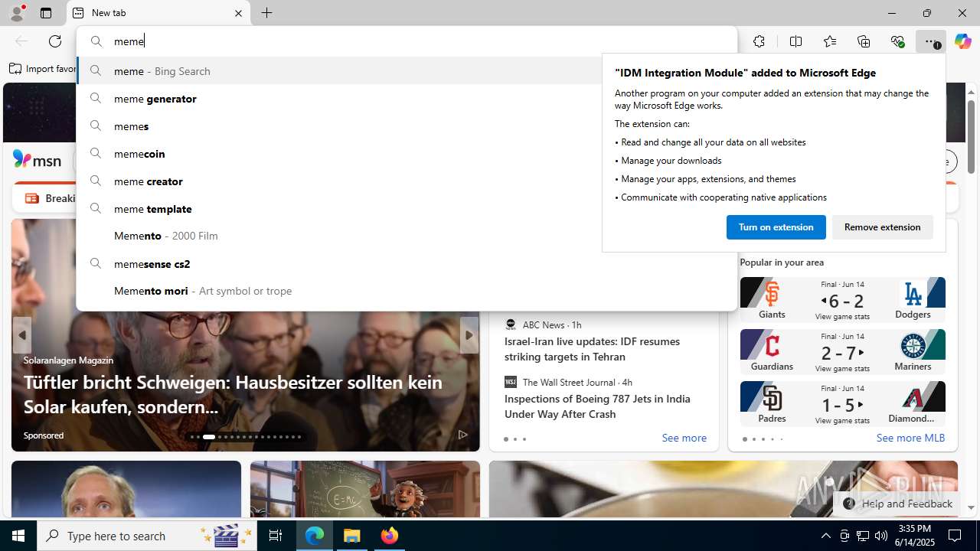Click Remove extension button
This screenshot has width=980, height=551.
click(x=882, y=227)
